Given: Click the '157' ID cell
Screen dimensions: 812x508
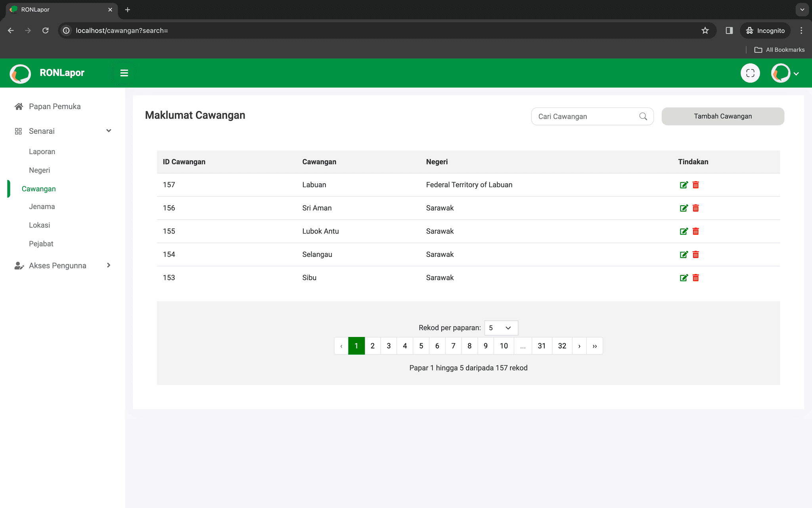Looking at the screenshot, I should [169, 185].
